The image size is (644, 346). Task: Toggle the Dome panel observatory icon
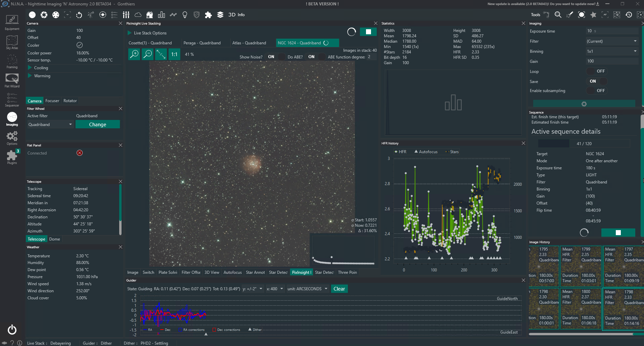pyautogui.click(x=150, y=15)
